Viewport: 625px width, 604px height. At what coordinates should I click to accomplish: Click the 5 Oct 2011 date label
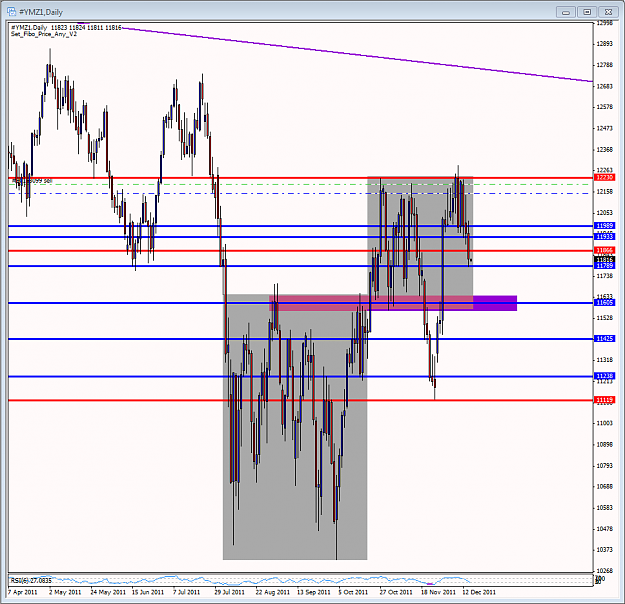353,592
